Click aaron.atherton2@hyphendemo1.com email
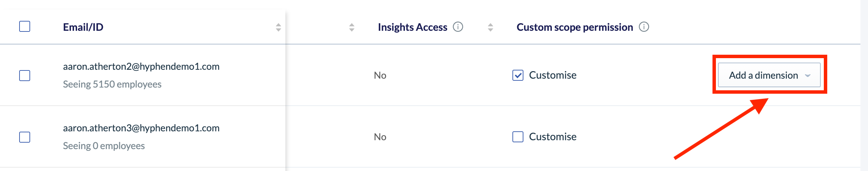The height and width of the screenshot is (171, 868). [141, 66]
